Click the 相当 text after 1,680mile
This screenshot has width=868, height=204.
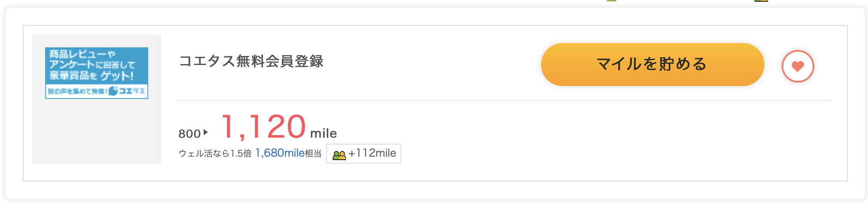313,154
